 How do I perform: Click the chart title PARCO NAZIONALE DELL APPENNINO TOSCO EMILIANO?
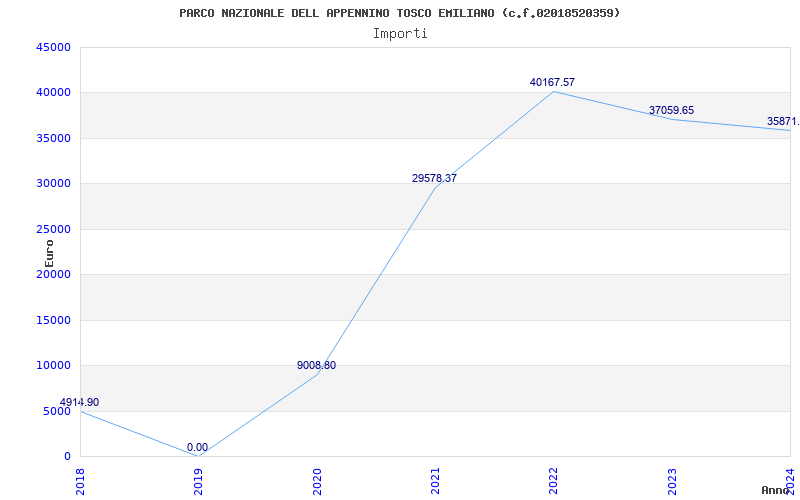coord(400,13)
